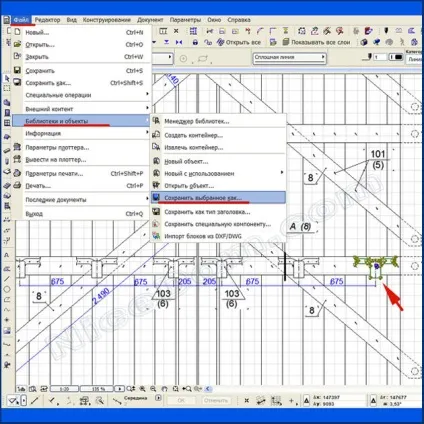Click the 3D window icon in toolbar

pos(364,42)
